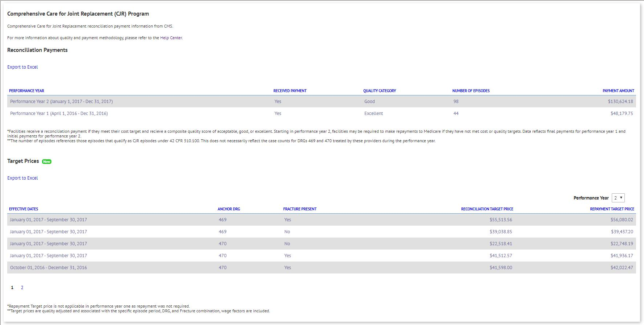Click repayment target price $42,022.47
Screen dimensions: 644x325
pyautogui.click(x=622, y=268)
